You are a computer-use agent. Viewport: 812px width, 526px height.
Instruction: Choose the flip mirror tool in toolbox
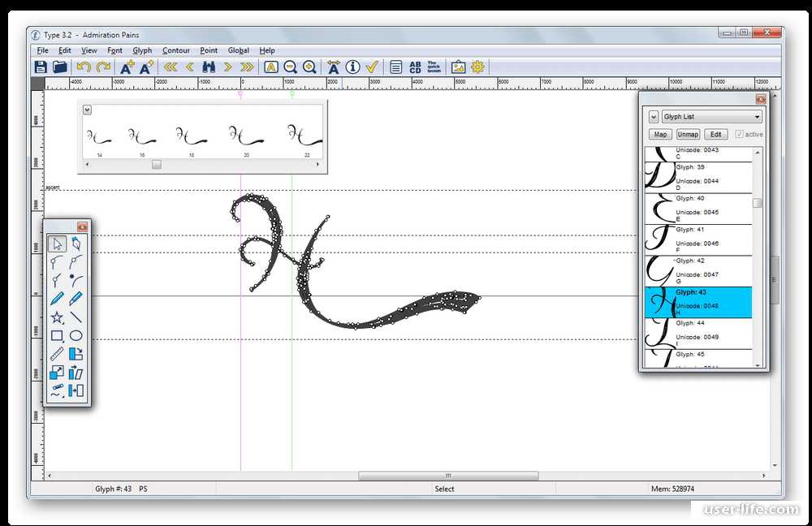76,391
